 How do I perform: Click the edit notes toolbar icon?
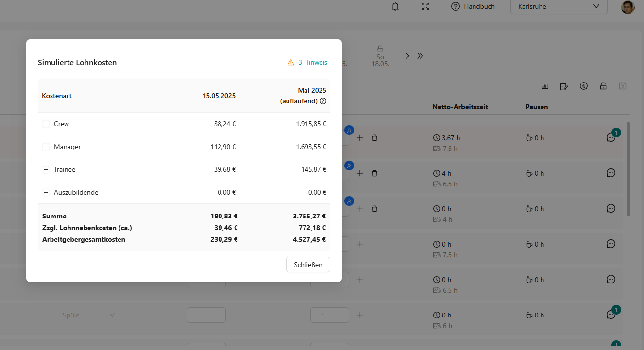click(x=564, y=86)
